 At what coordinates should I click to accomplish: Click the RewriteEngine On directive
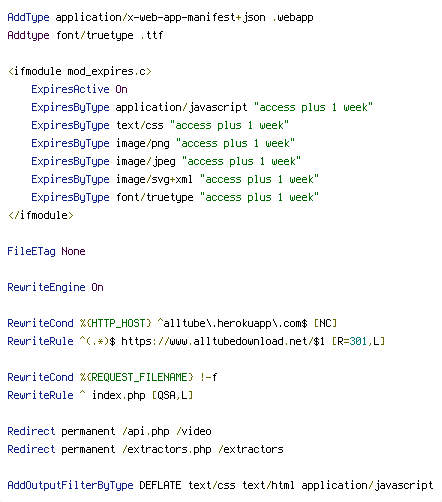pyautogui.click(x=55, y=287)
